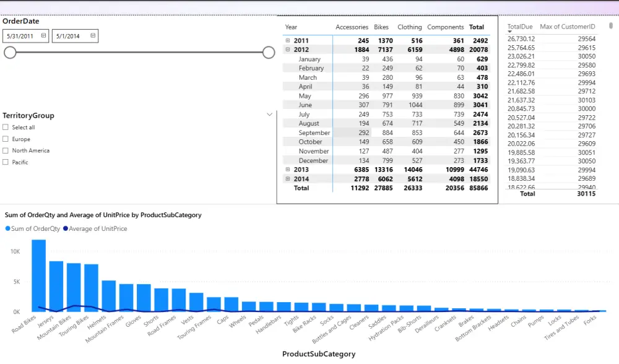Check the North America territory checkbox
This screenshot has height=364, width=619.
(x=6, y=150)
